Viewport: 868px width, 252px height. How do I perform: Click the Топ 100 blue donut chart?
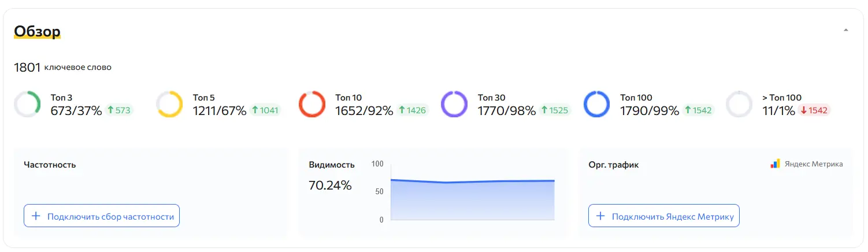coord(596,105)
